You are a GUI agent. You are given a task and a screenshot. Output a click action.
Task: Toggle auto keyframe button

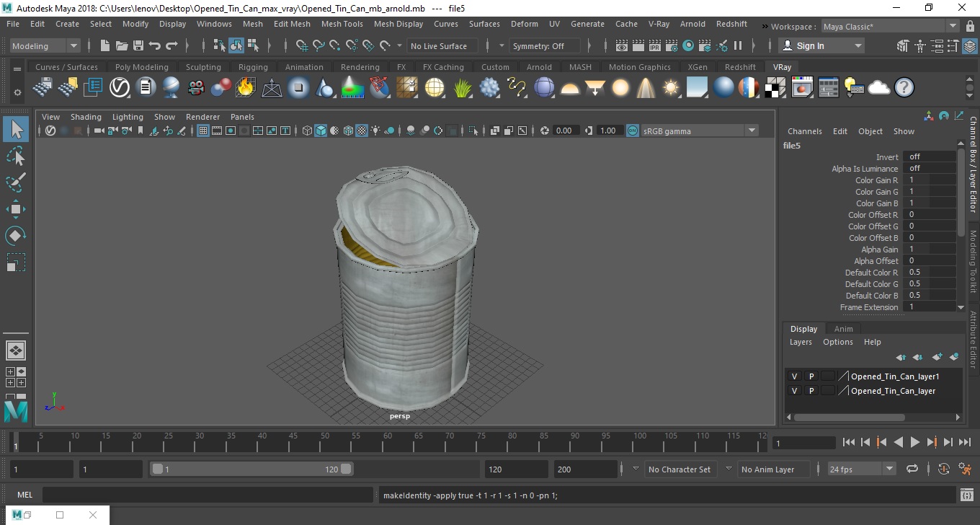[x=945, y=469]
